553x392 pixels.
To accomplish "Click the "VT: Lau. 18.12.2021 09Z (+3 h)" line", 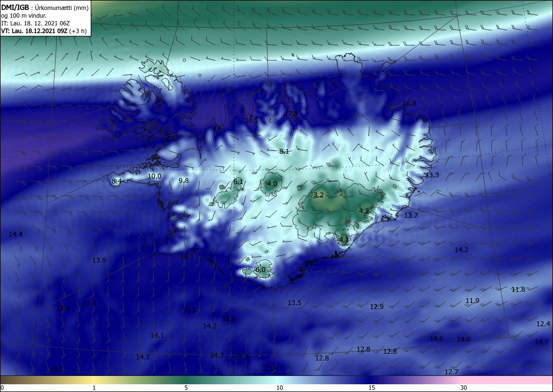I will tap(44, 31).
